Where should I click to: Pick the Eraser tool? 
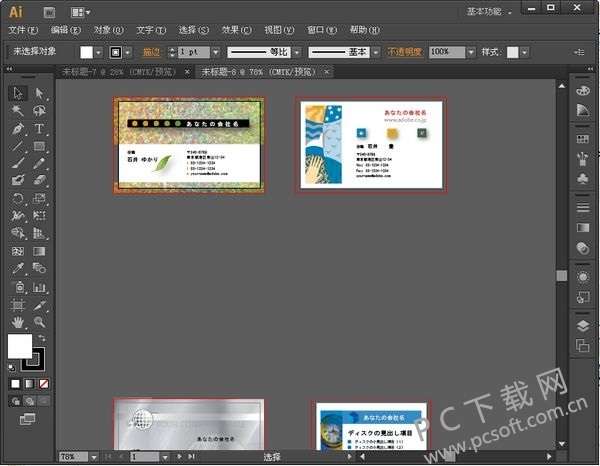click(x=39, y=180)
